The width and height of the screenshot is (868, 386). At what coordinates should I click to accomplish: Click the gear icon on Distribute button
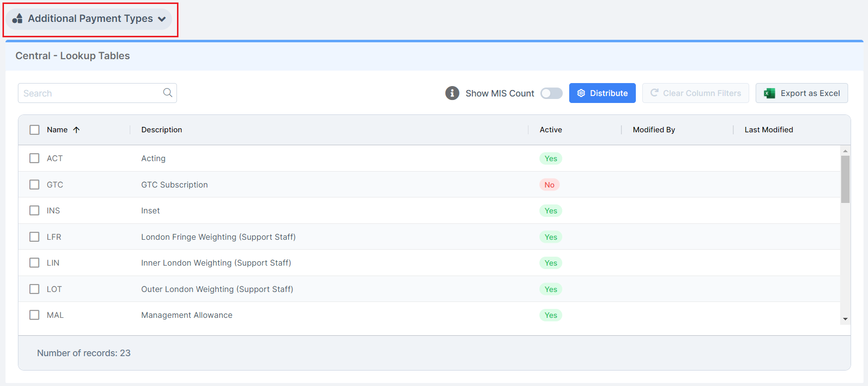click(x=581, y=93)
